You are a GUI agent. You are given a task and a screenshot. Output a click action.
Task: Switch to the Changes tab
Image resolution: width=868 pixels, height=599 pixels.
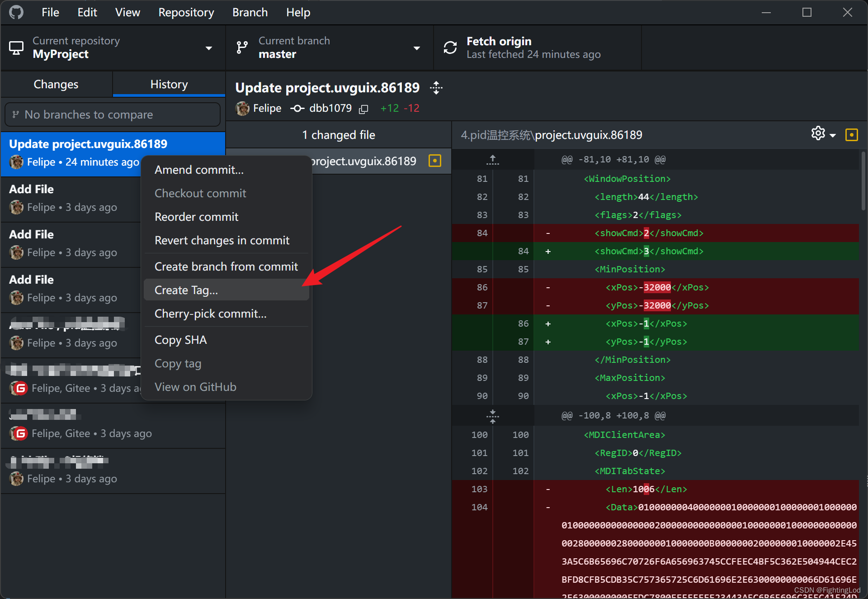57,84
